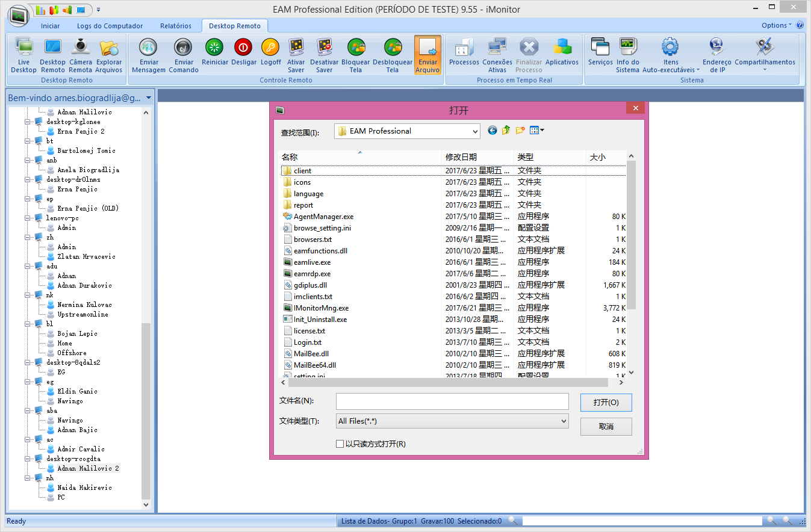The image size is (811, 532).
Task: Switch to the Logs do Computador tab
Action: click(110, 26)
